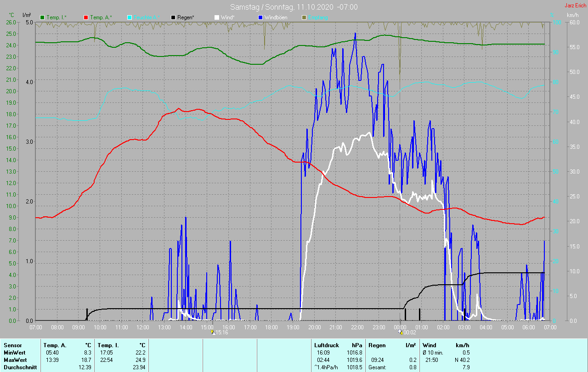The width and height of the screenshot is (588, 372).
Task: Click the '26.0' temperature axis label
Action: [x=11, y=22]
